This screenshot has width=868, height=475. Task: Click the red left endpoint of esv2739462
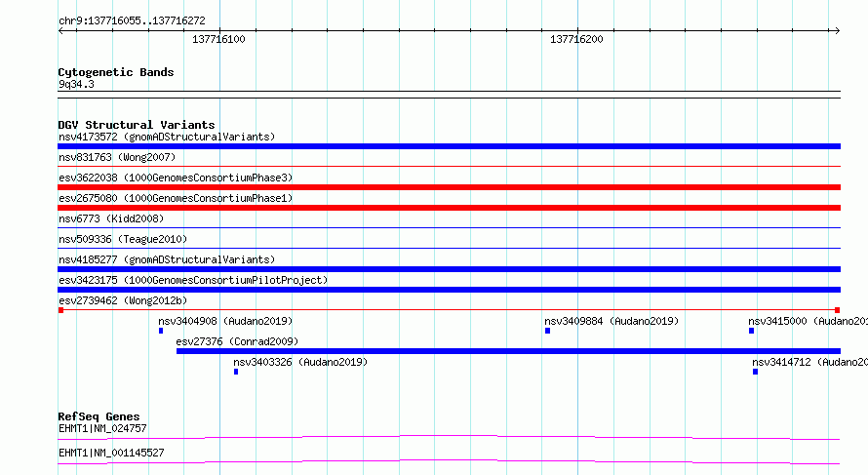[60, 310]
